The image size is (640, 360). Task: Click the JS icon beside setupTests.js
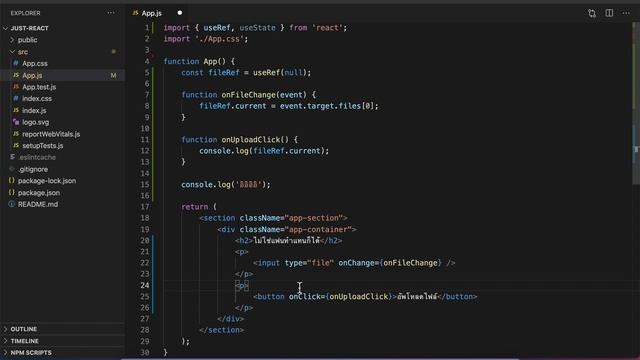point(16,145)
